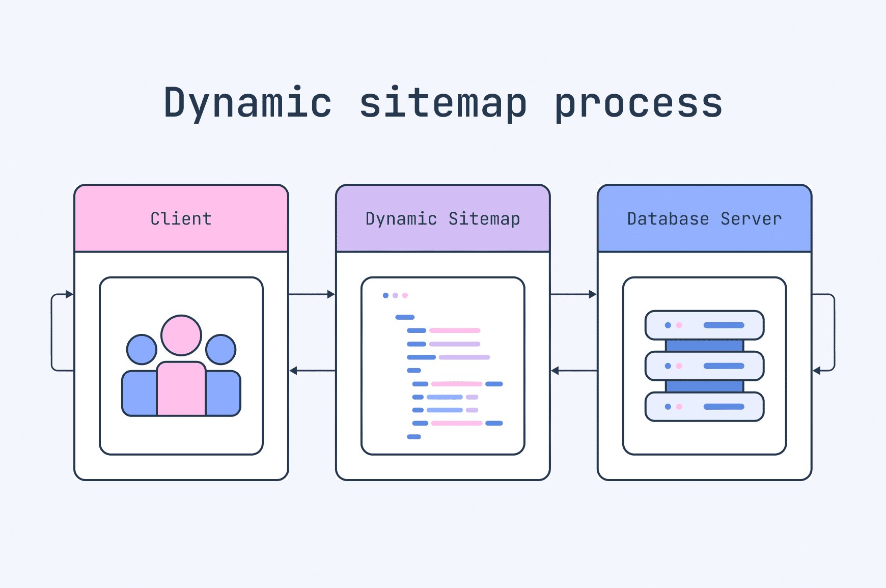
Task: Select the top server rack unit
Action: pyautogui.click(x=704, y=325)
